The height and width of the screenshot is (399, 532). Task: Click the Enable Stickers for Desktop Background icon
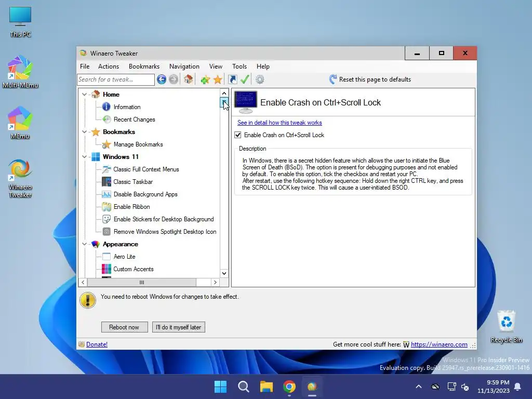[107, 219]
